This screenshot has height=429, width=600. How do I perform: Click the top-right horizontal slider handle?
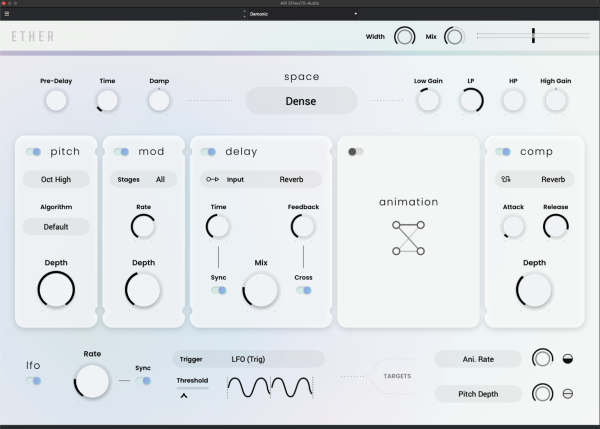coord(533,36)
